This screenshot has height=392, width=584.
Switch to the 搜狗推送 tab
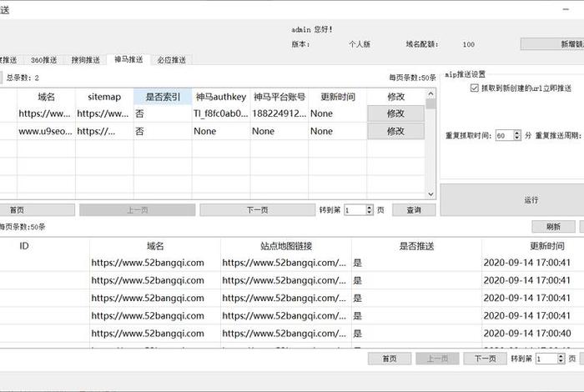[x=85, y=60]
